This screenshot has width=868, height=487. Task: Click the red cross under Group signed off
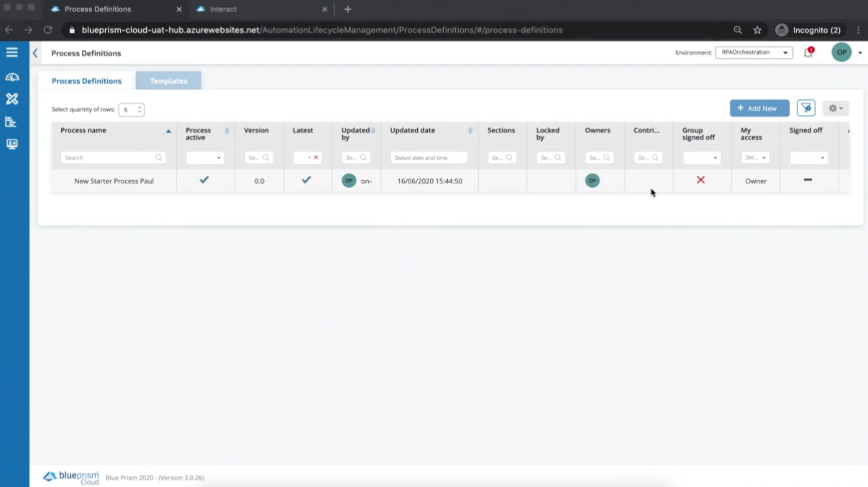point(701,181)
